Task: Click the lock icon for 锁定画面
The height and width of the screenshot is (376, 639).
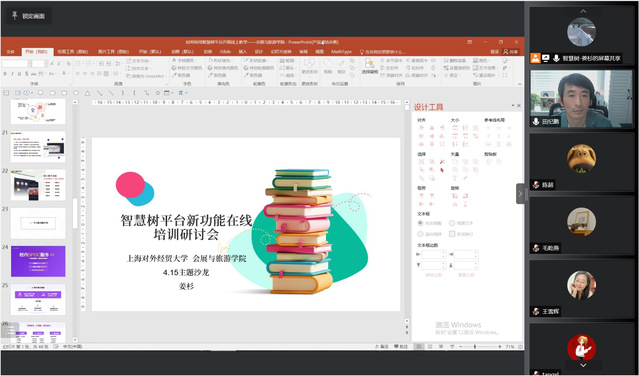Action: pyautogui.click(x=15, y=16)
